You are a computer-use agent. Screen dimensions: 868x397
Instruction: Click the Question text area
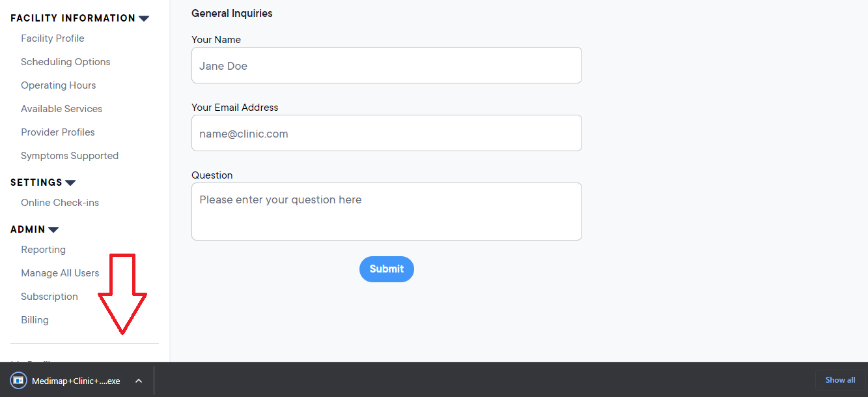(386, 211)
